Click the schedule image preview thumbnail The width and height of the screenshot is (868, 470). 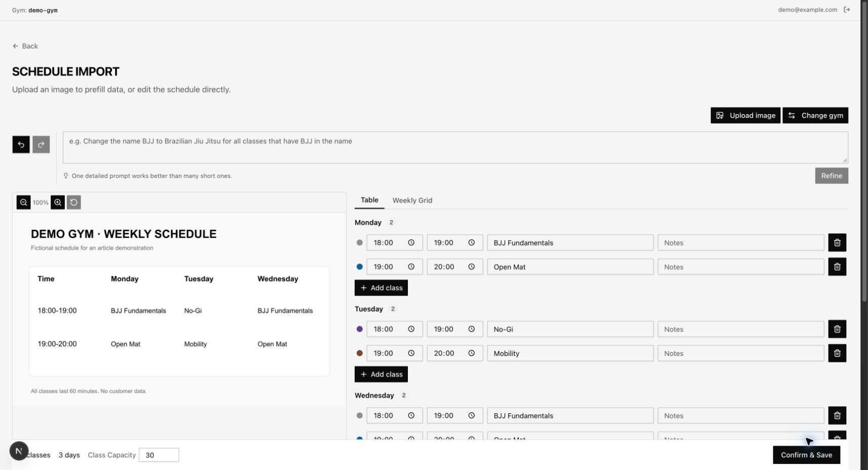179,310
